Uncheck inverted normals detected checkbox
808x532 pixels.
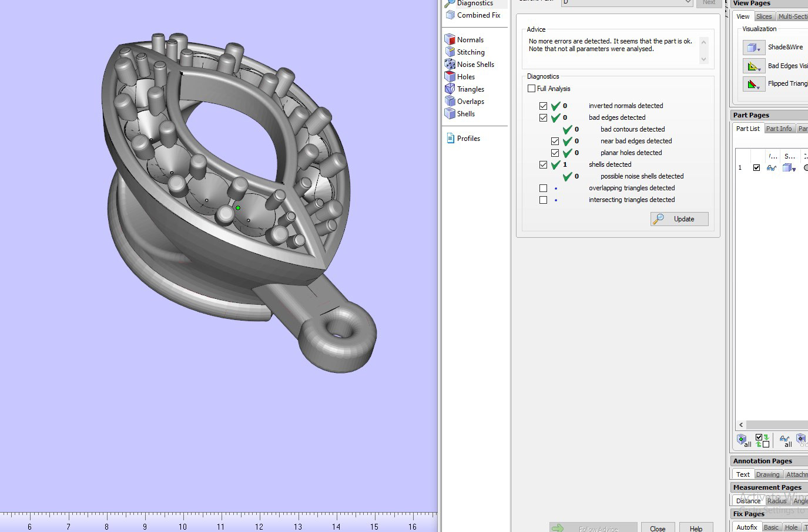[x=543, y=106]
